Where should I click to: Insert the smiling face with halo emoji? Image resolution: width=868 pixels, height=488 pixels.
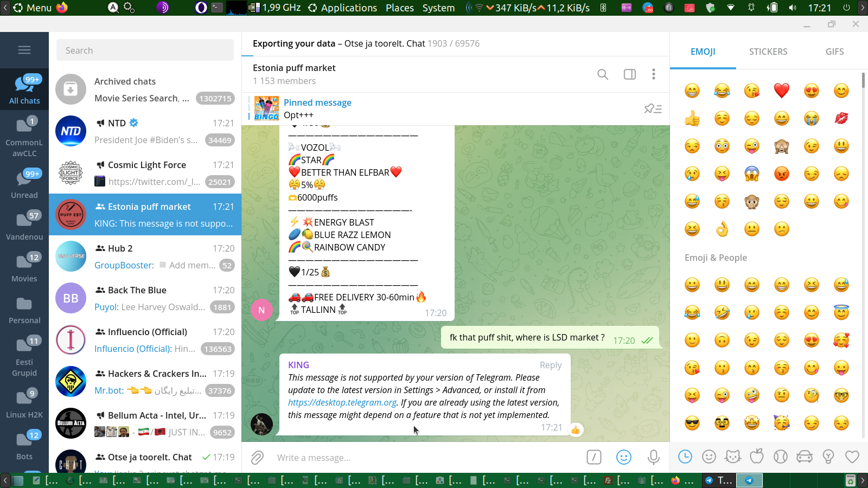(841, 312)
